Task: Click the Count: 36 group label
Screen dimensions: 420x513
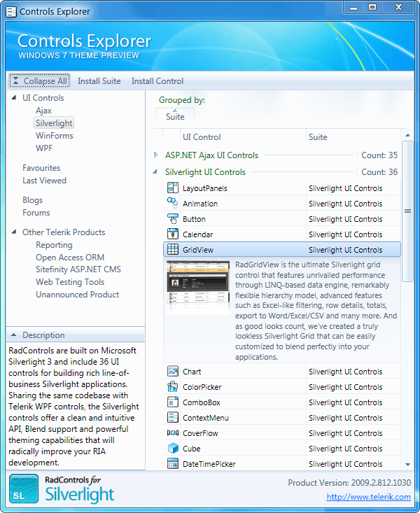Action: coord(379,171)
